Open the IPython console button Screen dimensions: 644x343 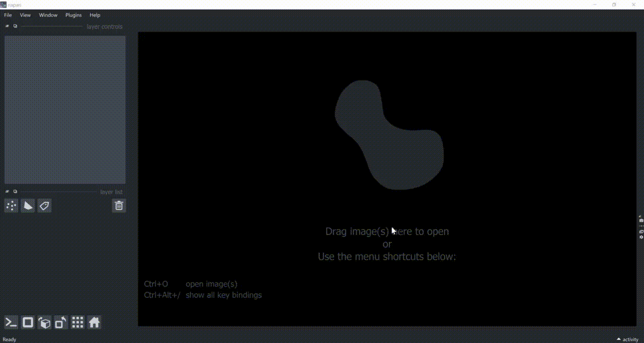click(x=11, y=322)
